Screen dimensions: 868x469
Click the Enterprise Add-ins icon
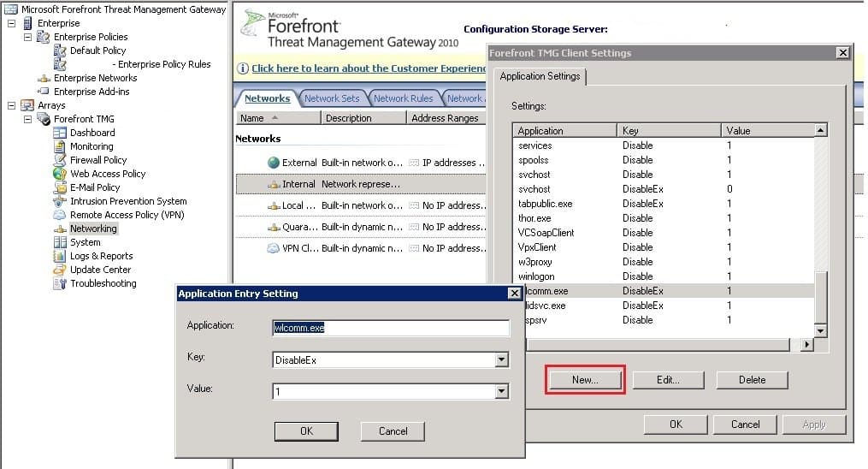[44, 92]
